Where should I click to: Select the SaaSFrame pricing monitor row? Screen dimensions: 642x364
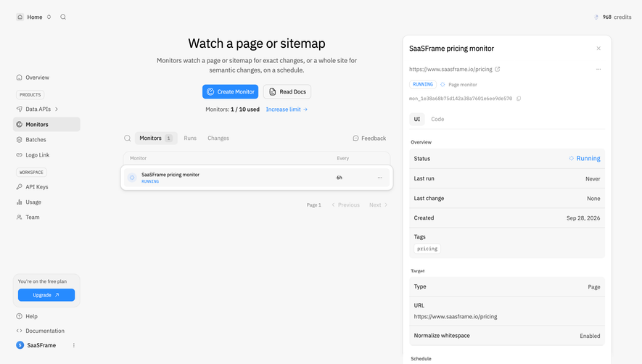click(257, 178)
